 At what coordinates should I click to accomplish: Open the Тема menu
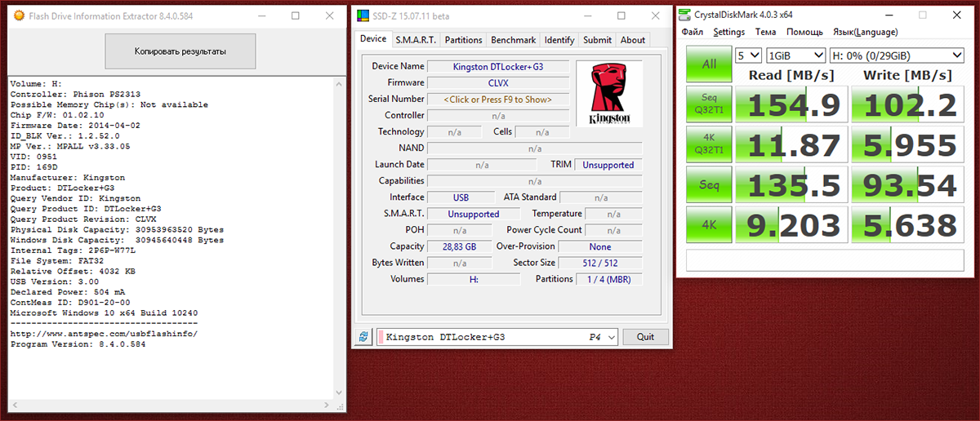pos(766,32)
